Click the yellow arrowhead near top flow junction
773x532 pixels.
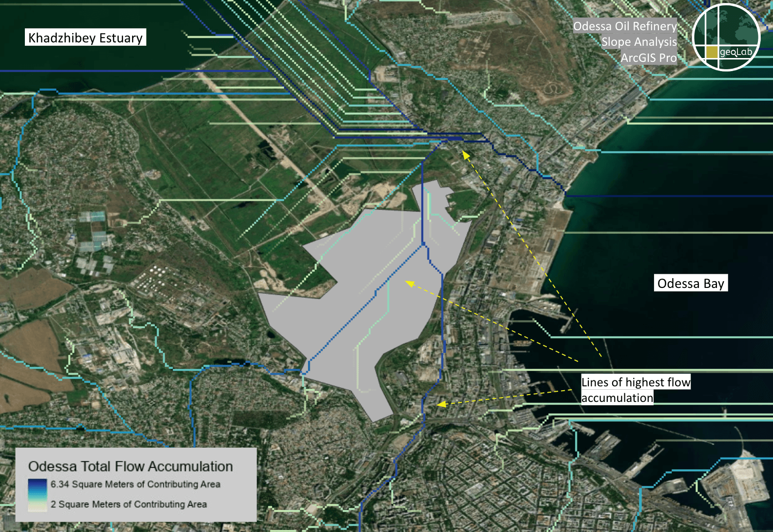coord(465,154)
